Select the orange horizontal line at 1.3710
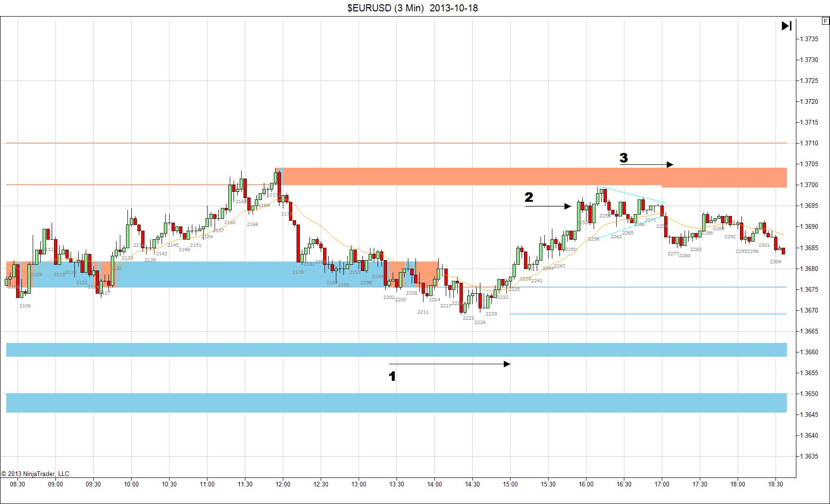The image size is (830, 504). 397,143
